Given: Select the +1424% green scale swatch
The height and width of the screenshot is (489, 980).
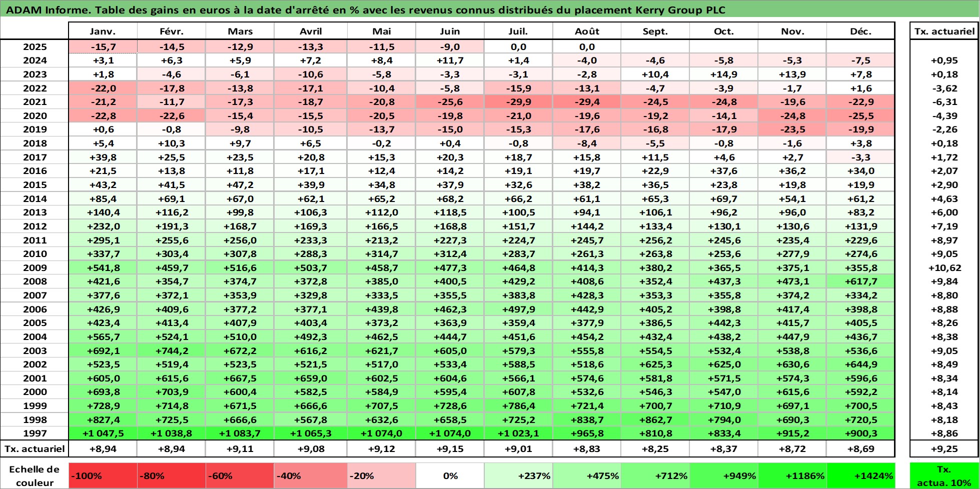Looking at the screenshot, I should coord(860,475).
